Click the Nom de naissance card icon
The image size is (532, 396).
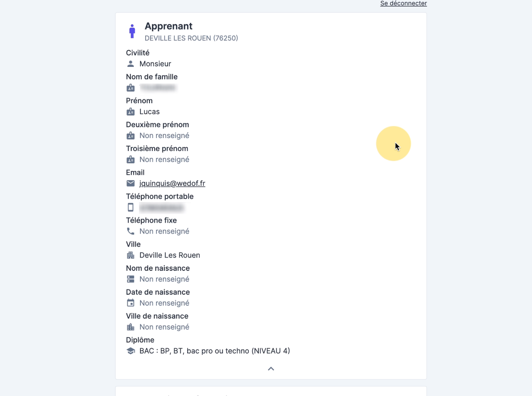click(x=130, y=279)
